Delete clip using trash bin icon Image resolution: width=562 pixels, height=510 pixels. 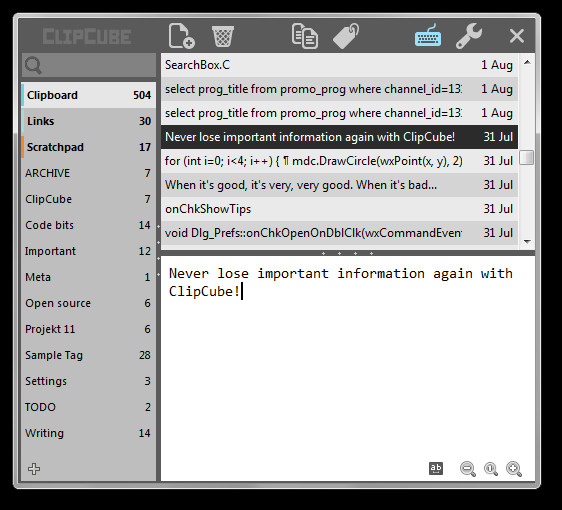tap(223, 36)
